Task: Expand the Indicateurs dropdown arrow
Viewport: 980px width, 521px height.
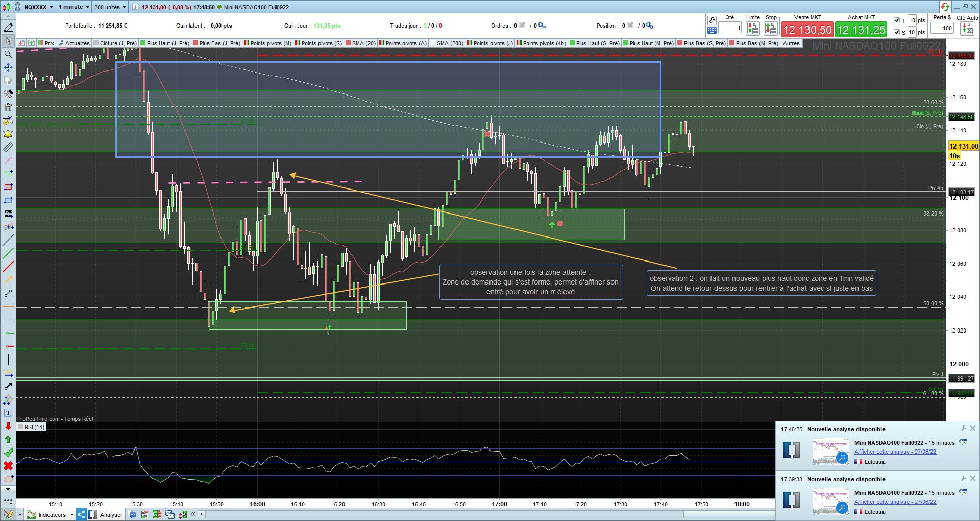Action: pyautogui.click(x=72, y=514)
